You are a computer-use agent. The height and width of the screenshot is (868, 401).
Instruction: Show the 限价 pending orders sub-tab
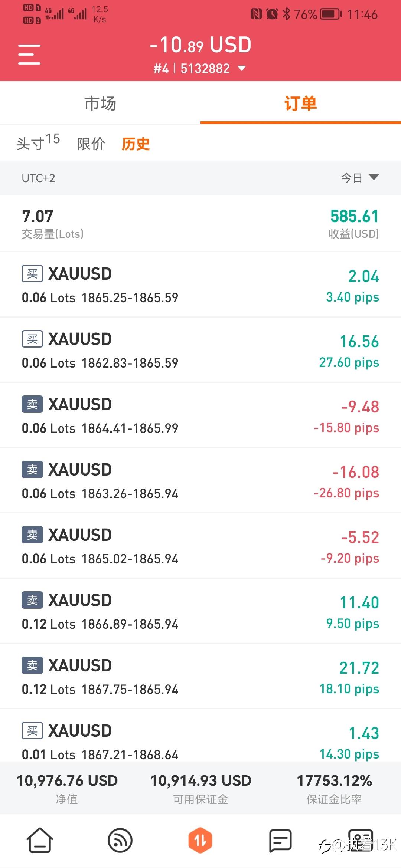tap(91, 144)
